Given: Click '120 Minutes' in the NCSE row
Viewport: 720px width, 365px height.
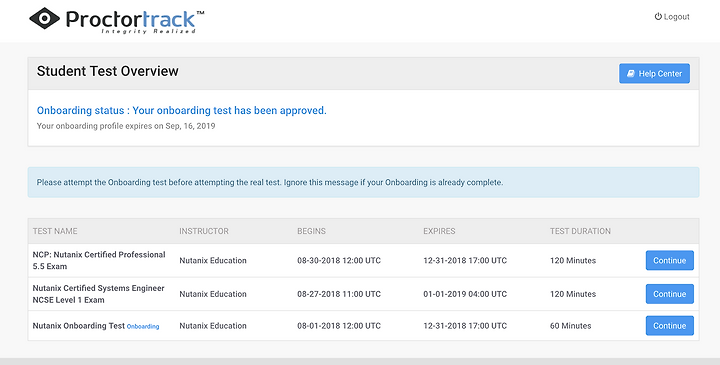Looking at the screenshot, I should point(573,294).
